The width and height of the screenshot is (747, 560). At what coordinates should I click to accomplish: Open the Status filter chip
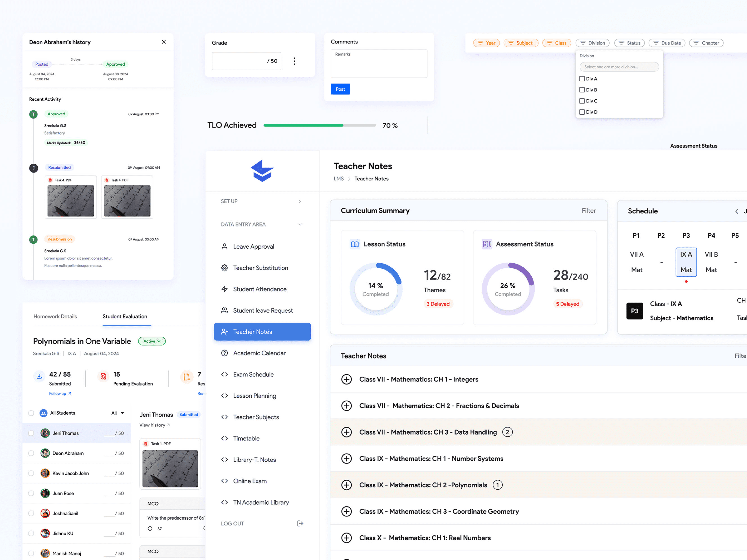pyautogui.click(x=629, y=43)
